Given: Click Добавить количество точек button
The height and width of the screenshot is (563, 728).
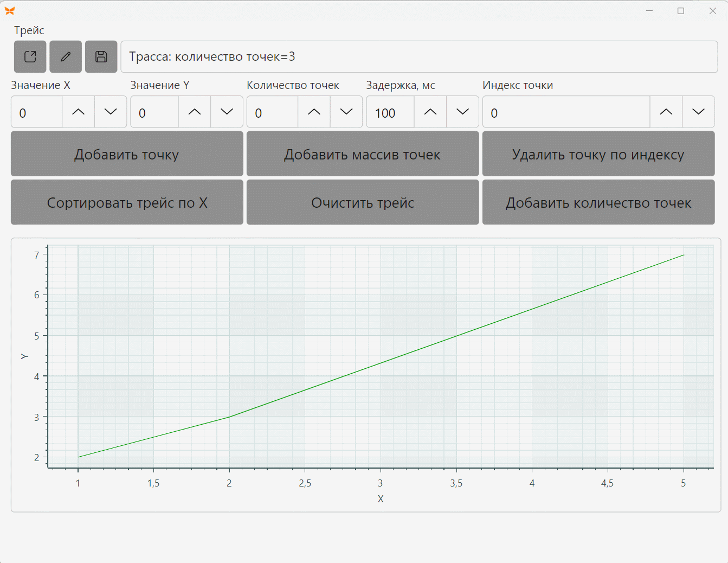Looking at the screenshot, I should click(598, 202).
